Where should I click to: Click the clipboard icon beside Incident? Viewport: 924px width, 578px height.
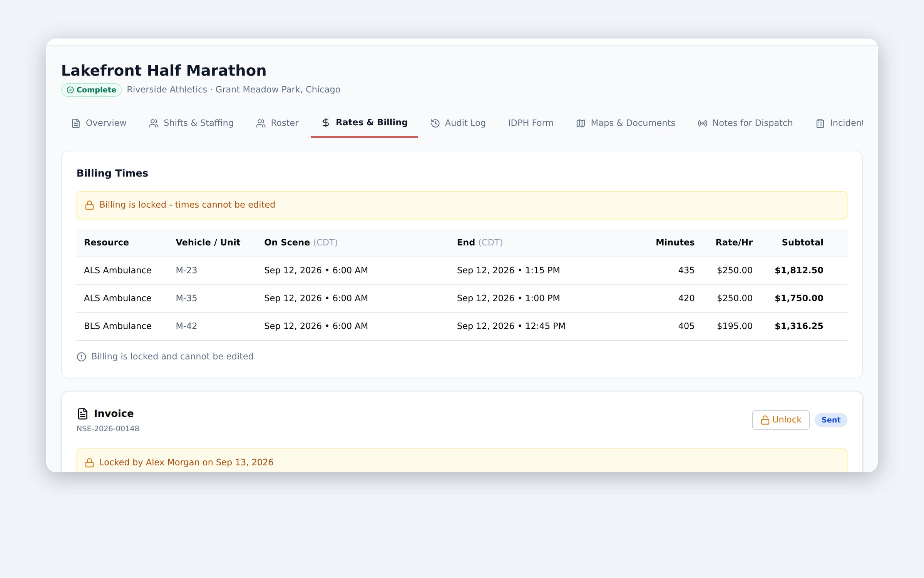820,123
